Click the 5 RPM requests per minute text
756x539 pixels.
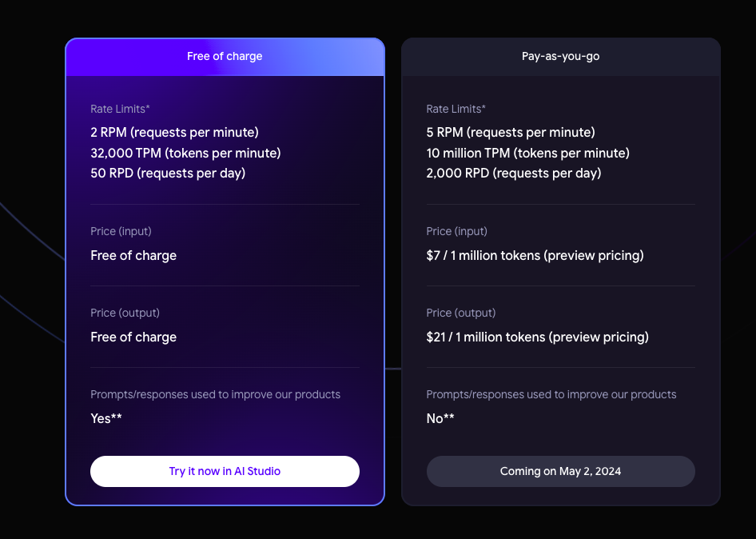pyautogui.click(x=511, y=132)
